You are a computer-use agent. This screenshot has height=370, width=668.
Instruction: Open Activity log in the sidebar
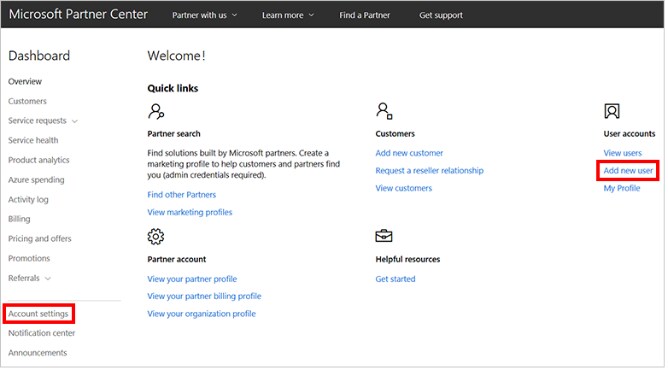tap(28, 199)
